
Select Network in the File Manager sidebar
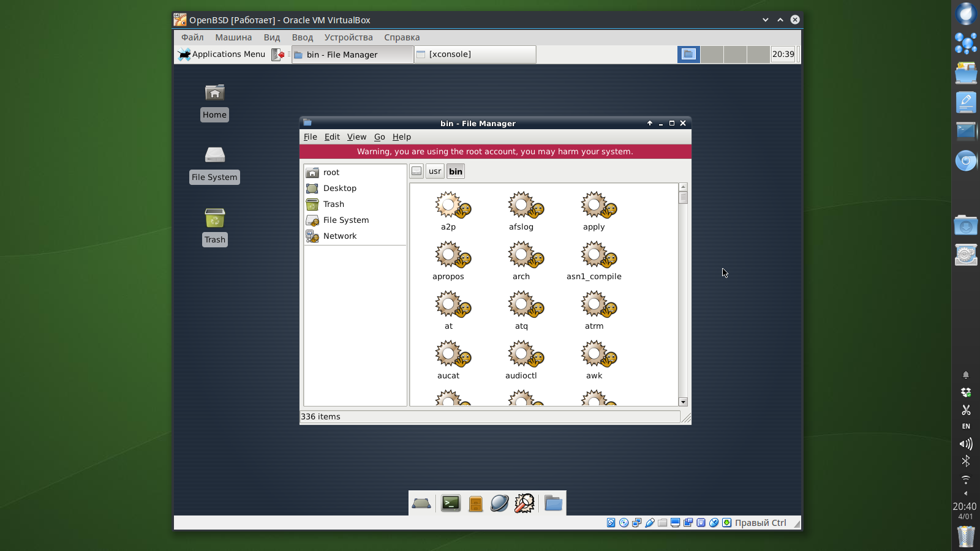[x=355, y=236]
